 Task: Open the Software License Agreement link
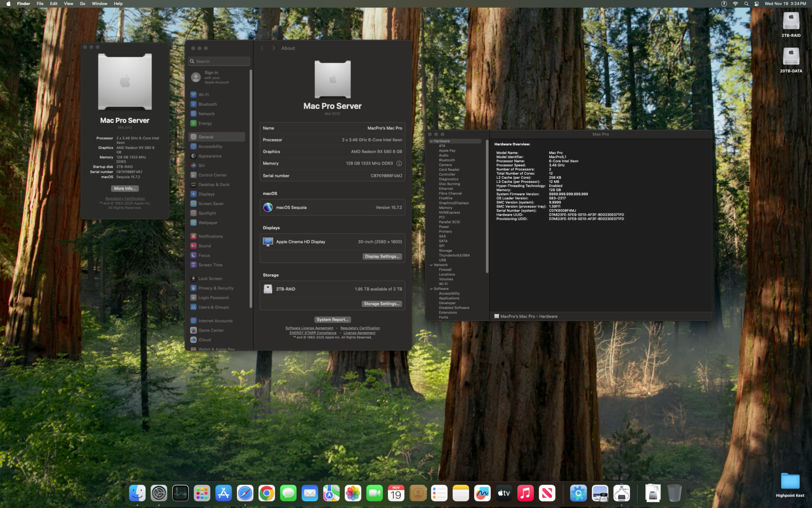click(x=309, y=328)
